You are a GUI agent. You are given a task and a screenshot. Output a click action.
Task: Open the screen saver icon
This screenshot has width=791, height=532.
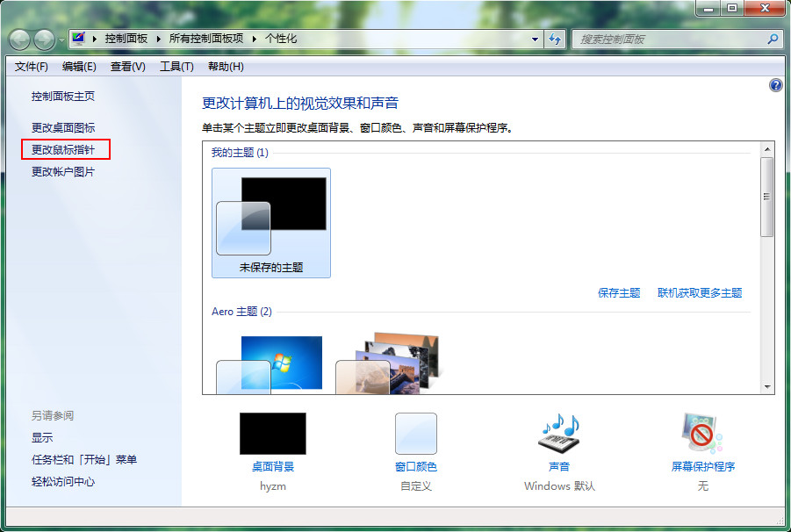point(702,434)
